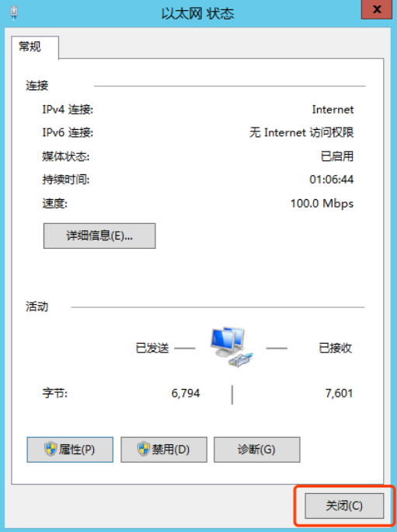This screenshot has width=397, height=532.
Task: Run diagnostics with the 诊断(G) button
Action: pyautogui.click(x=256, y=450)
